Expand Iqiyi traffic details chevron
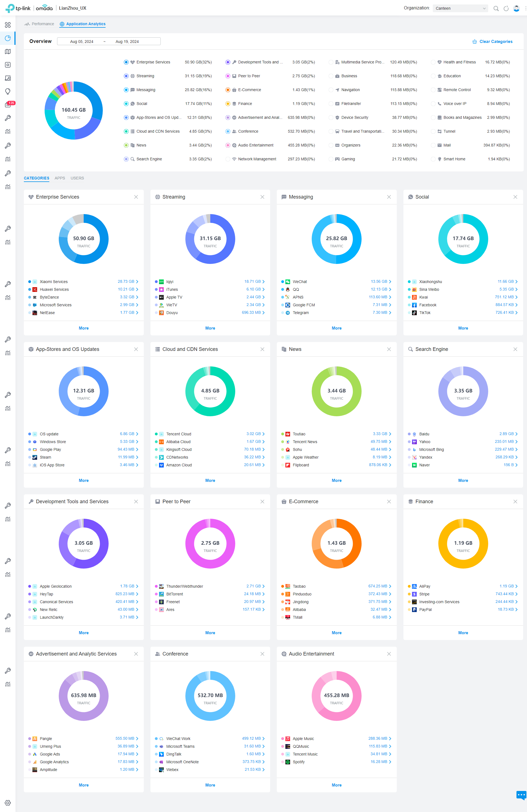This screenshot has width=527, height=812. (263, 282)
